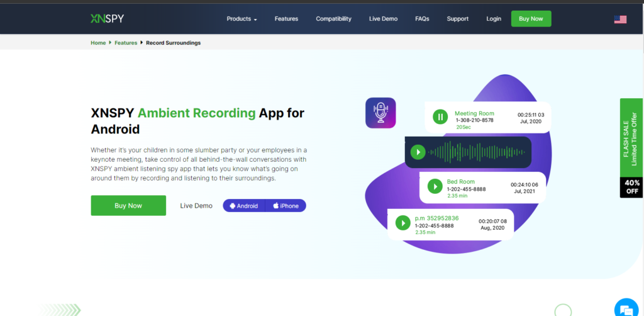Click the 00:20:07 08 timestamp
The image size is (644, 316).
tap(492, 221)
